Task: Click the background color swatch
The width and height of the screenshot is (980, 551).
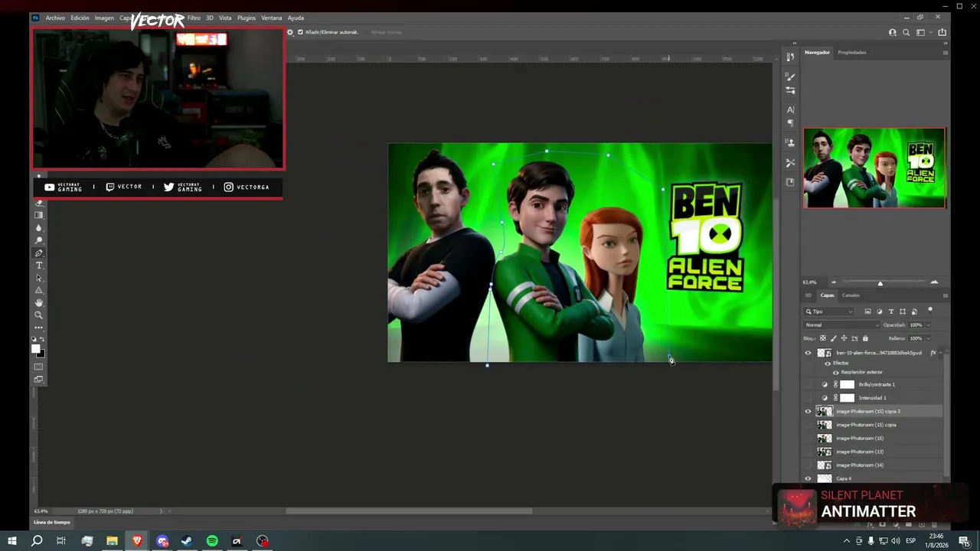Action: [x=41, y=354]
